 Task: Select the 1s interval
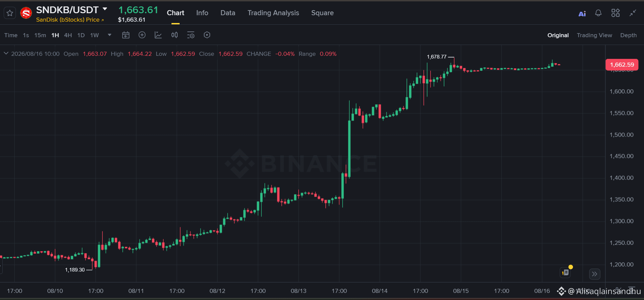click(x=26, y=35)
